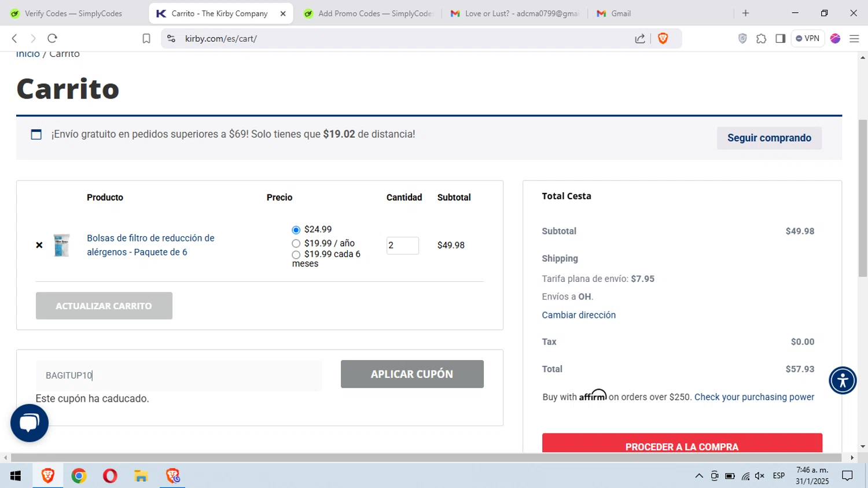This screenshot has width=868, height=488.
Task: Open Windows notification center
Action: click(x=848, y=476)
